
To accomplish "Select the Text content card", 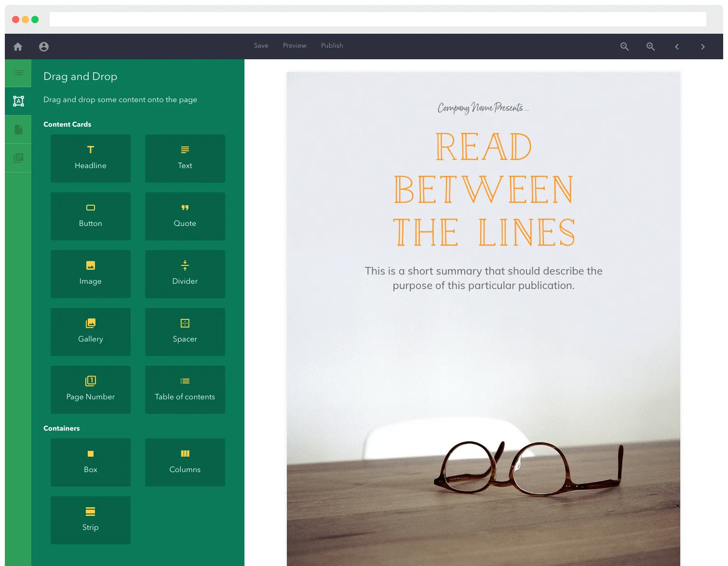I will pos(185,158).
